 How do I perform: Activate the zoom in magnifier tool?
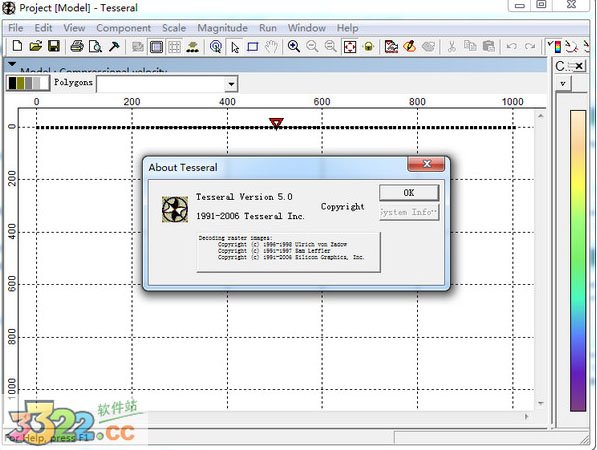(x=294, y=46)
